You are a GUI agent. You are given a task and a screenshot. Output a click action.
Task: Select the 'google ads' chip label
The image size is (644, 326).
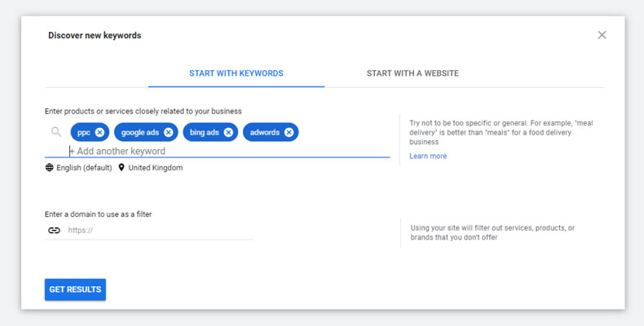pyautogui.click(x=141, y=132)
